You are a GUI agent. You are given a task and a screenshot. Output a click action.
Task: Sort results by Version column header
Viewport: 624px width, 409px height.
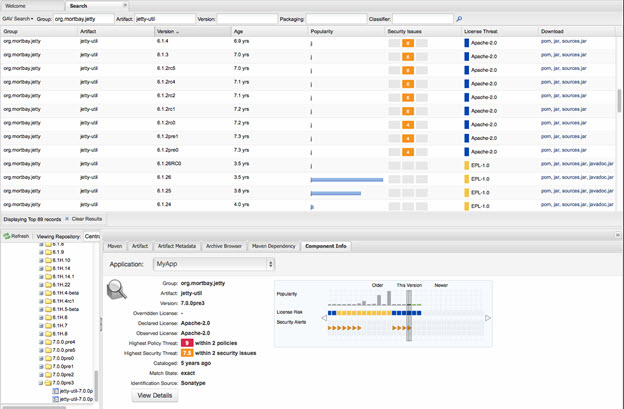point(193,31)
